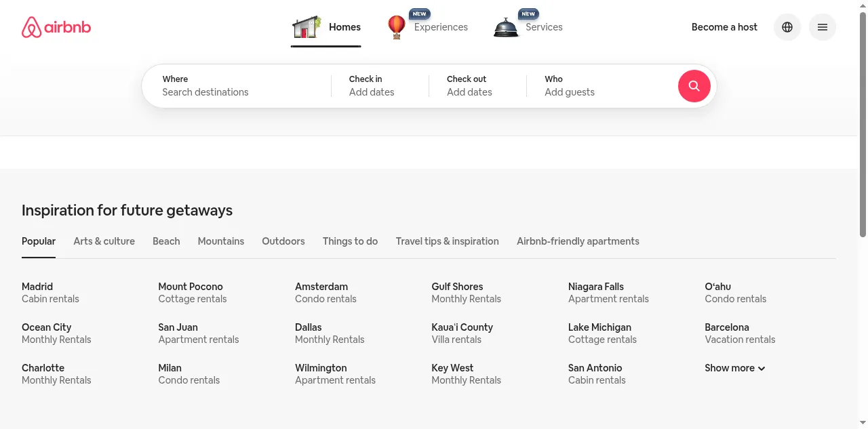Open Barcelona Vacation rentals link
The height and width of the screenshot is (429, 868).
point(739,333)
